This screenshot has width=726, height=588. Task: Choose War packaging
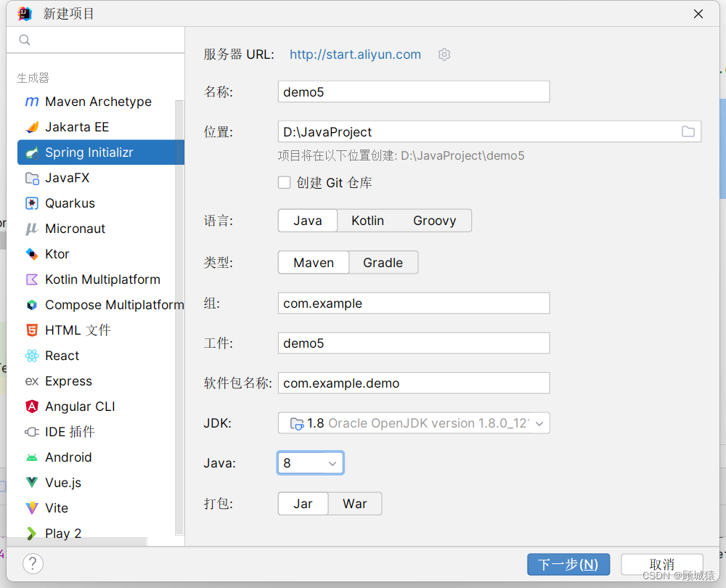click(355, 503)
